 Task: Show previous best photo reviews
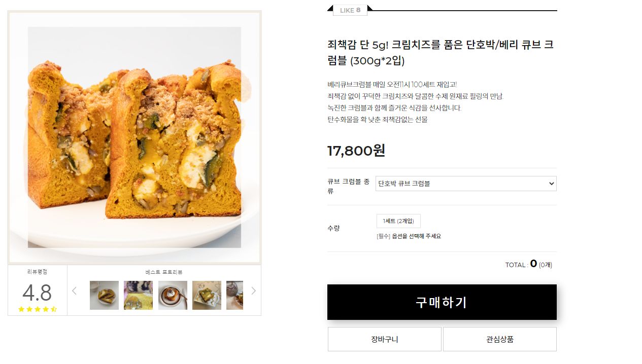pyautogui.click(x=74, y=290)
